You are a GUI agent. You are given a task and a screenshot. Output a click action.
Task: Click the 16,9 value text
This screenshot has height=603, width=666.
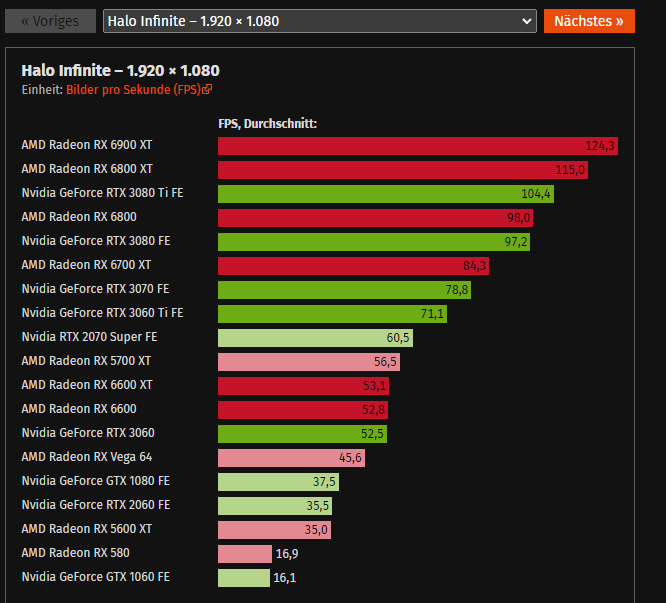pyautogui.click(x=287, y=554)
